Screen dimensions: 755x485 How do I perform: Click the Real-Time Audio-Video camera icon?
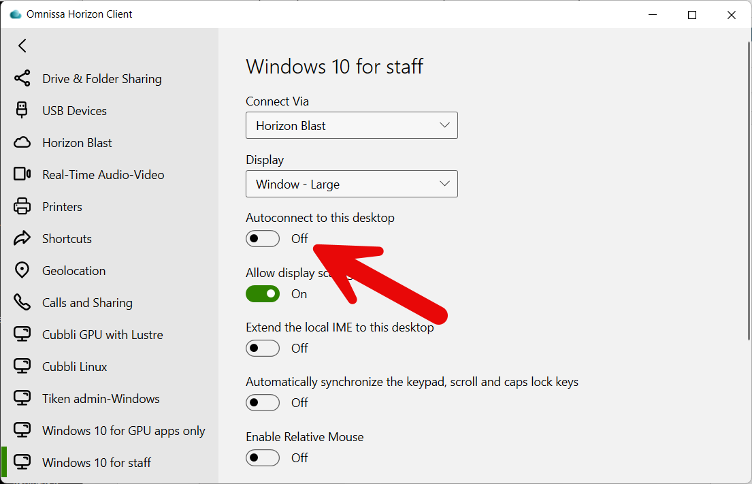click(x=22, y=175)
